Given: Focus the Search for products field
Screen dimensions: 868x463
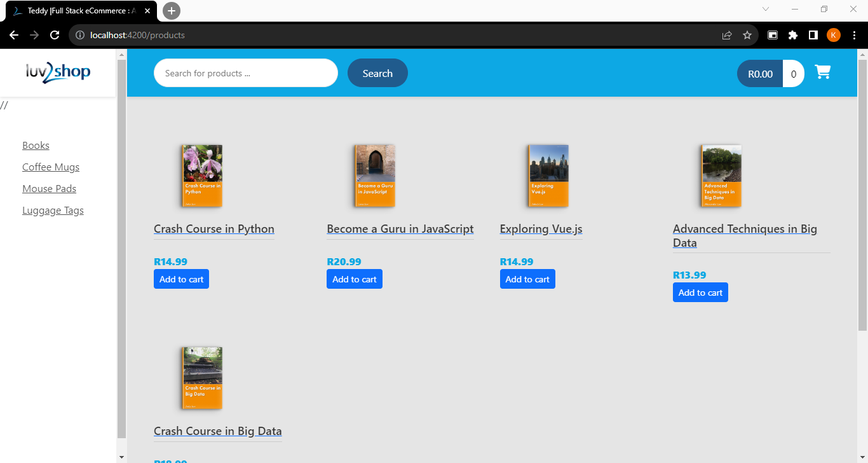Looking at the screenshot, I should 245,73.
